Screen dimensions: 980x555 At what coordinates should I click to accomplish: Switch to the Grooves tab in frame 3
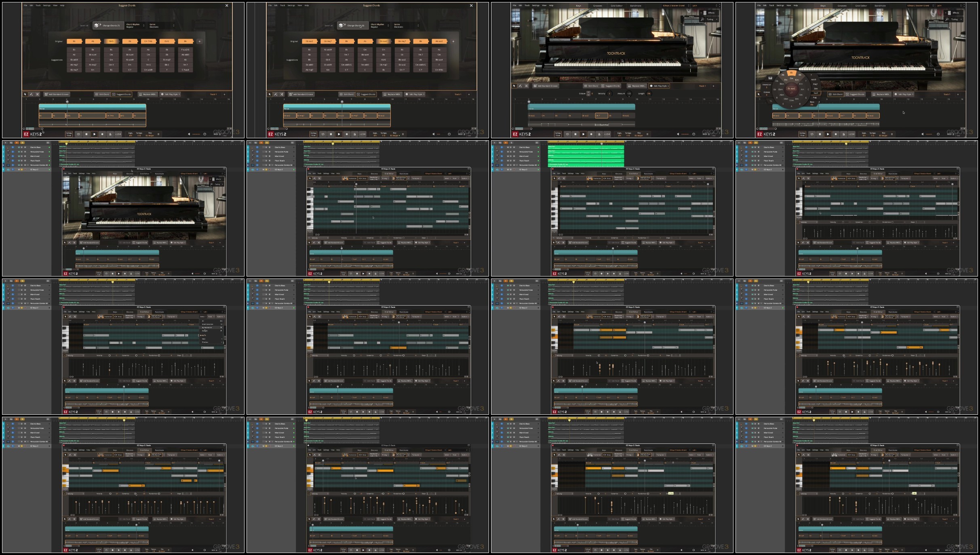[x=597, y=6]
